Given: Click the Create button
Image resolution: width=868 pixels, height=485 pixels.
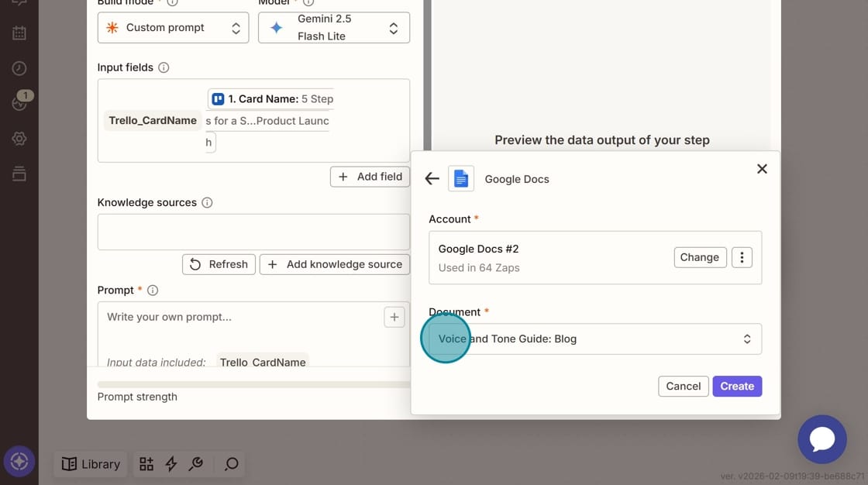Looking at the screenshot, I should [736, 386].
